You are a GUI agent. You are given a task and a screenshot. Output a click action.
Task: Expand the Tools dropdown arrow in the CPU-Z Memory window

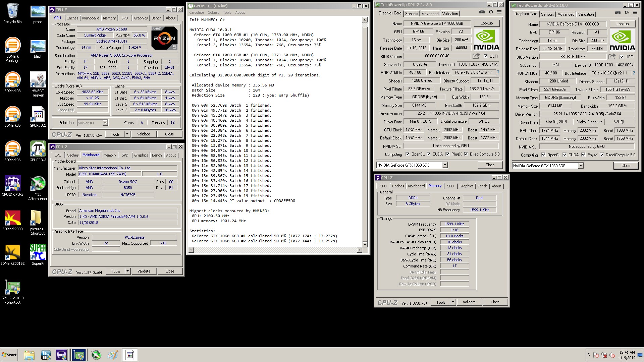click(x=453, y=302)
